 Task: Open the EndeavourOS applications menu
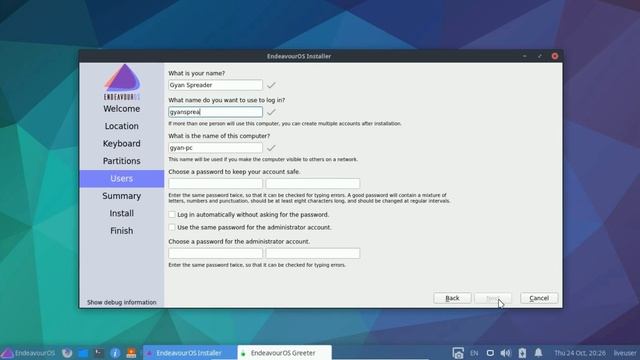[x=28, y=353]
